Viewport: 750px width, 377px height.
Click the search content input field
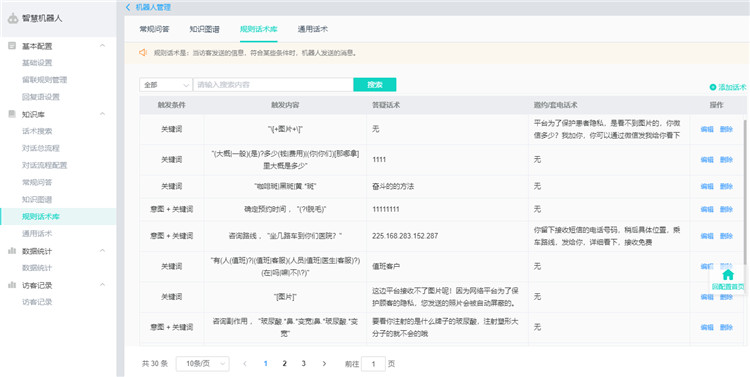coord(273,85)
